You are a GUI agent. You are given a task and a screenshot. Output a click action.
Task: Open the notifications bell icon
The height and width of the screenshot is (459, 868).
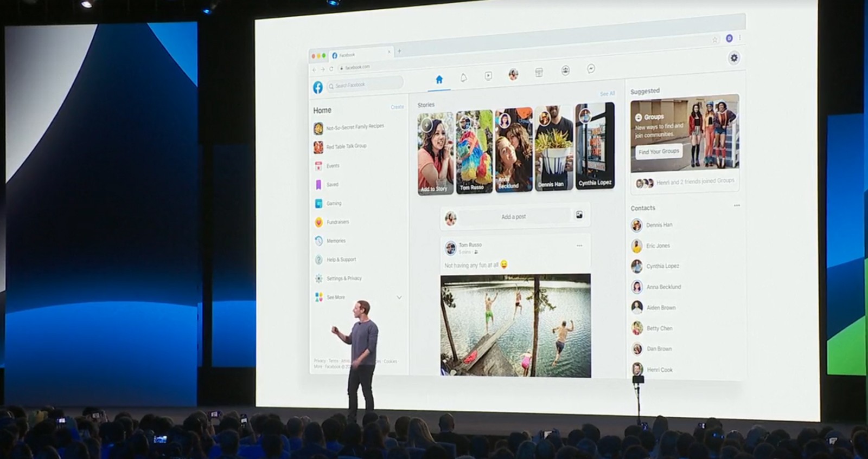point(463,77)
